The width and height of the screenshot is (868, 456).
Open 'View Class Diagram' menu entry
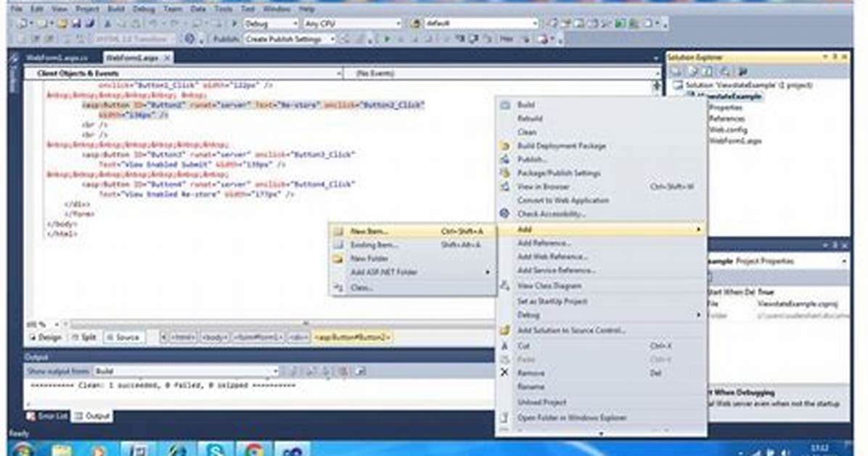pyautogui.click(x=601, y=286)
